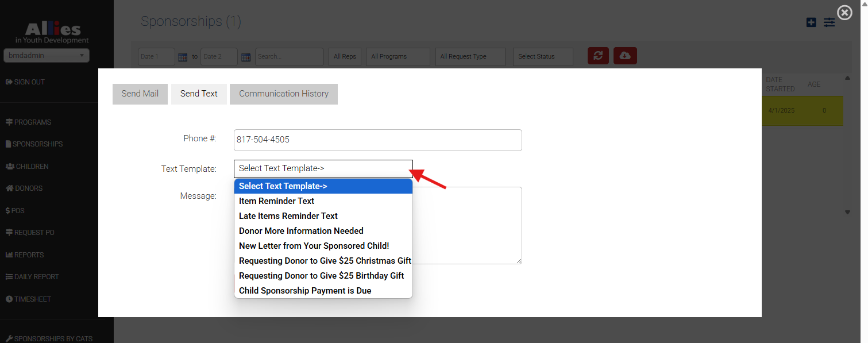The image size is (868, 343).
Task: Open Sponsorships in the sidebar
Action: 34,144
